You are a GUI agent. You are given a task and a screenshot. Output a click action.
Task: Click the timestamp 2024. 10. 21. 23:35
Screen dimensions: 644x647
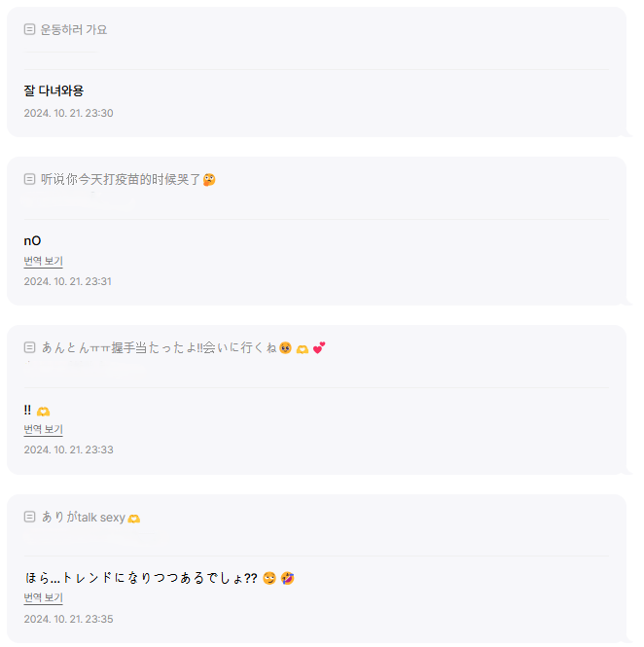[68, 619]
